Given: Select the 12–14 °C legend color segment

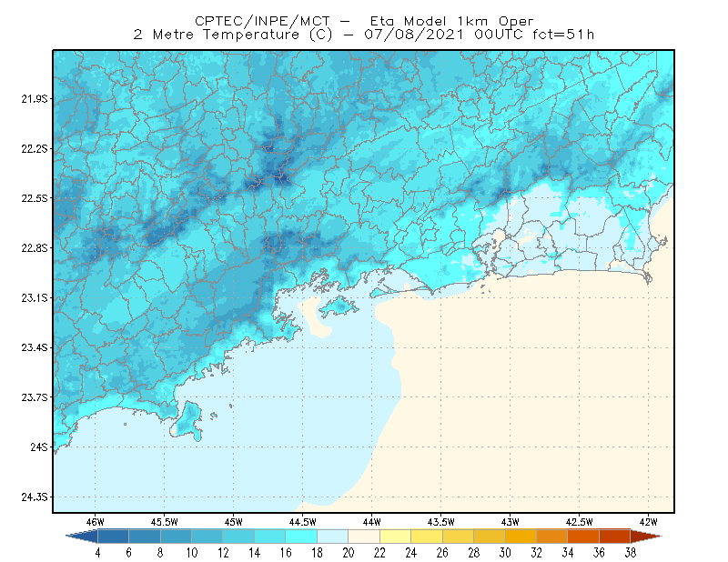Looking at the screenshot, I should pos(238,537).
